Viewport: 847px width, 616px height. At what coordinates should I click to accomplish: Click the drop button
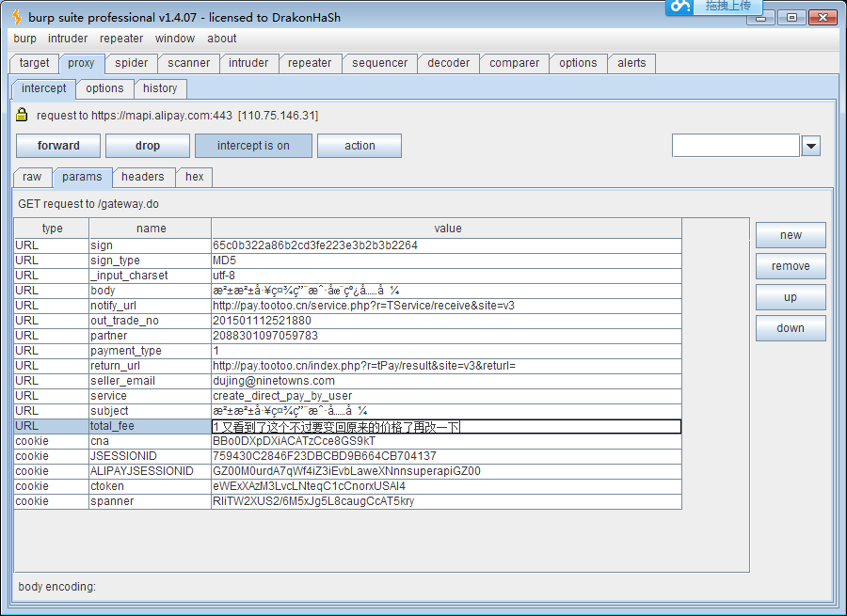[x=148, y=146]
